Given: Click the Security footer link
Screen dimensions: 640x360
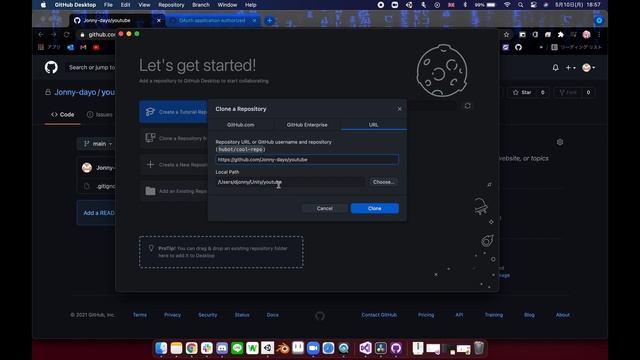Looking at the screenshot, I should point(207,315).
